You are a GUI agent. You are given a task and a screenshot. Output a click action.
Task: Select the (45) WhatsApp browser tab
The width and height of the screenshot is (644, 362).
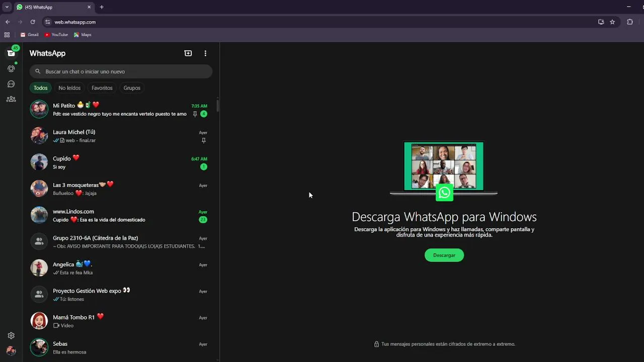tap(54, 7)
